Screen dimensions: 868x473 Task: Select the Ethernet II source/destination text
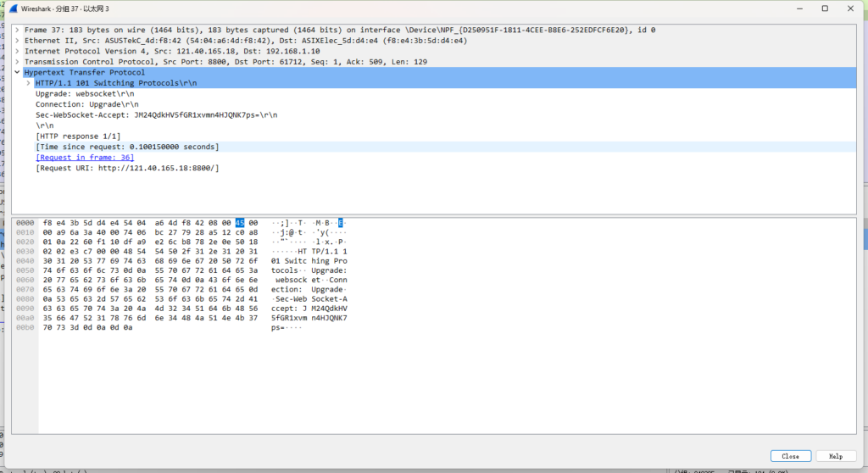point(246,41)
